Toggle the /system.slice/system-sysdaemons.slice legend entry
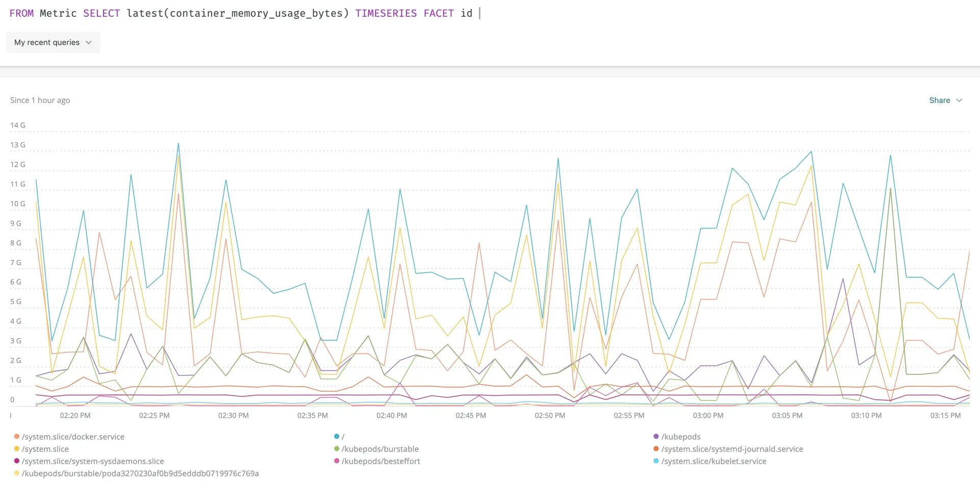Viewport: 980px width, 482px height. point(92,461)
